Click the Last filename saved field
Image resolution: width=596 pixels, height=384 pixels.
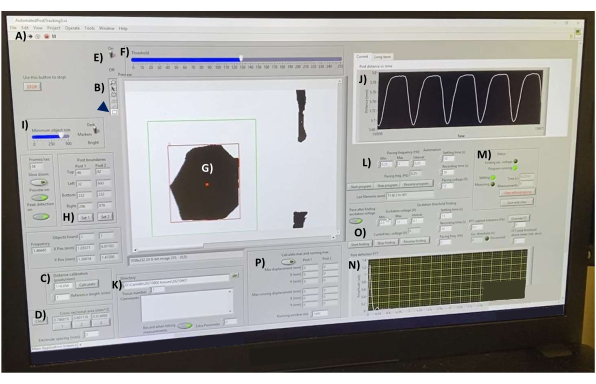point(410,195)
